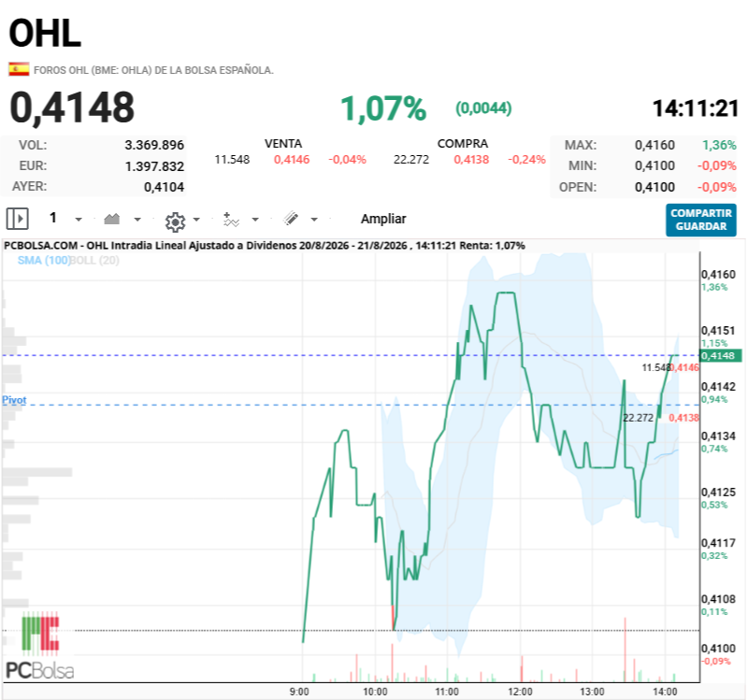Select the SMA (100) indicator label
The width and height of the screenshot is (748, 700).
(x=43, y=261)
